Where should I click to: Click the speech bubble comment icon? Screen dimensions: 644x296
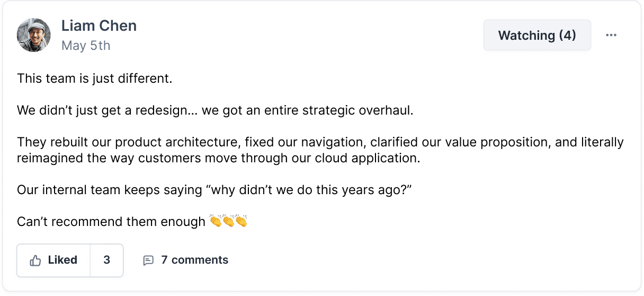click(148, 260)
